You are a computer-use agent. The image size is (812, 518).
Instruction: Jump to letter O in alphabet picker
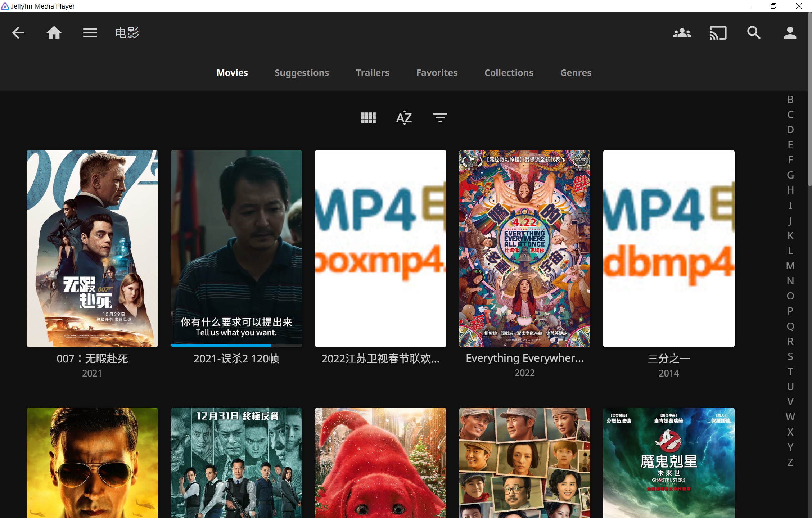[x=790, y=296]
